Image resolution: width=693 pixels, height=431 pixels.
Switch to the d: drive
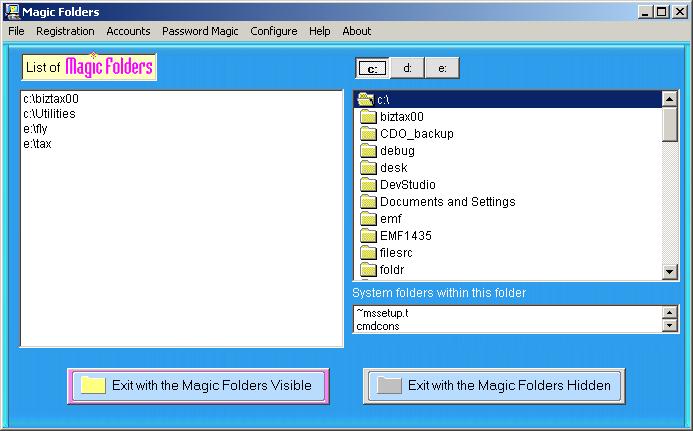point(407,68)
